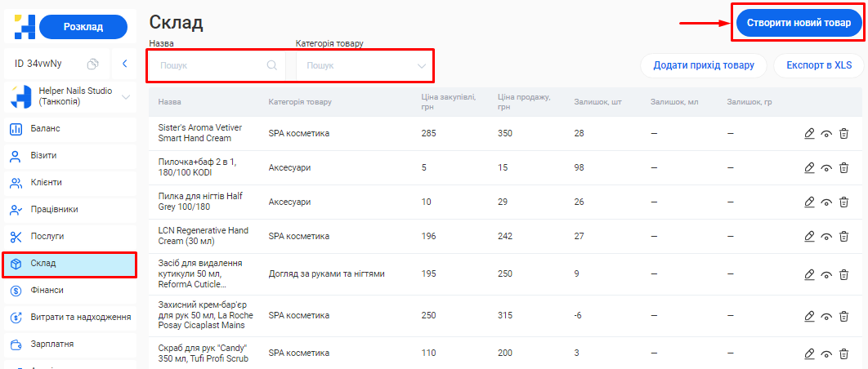Click the Назва search input field
This screenshot has height=369, width=868.
[213, 65]
